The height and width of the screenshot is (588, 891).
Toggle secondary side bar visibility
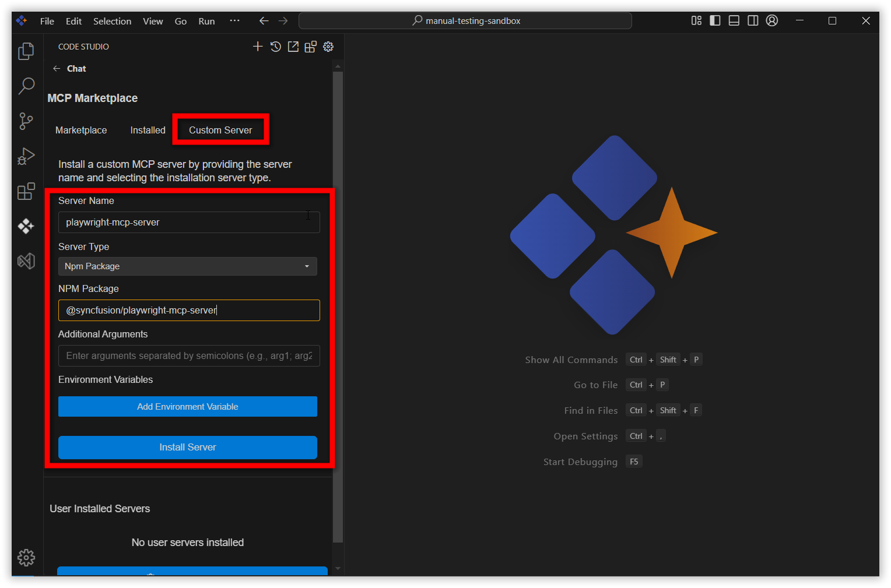(753, 20)
